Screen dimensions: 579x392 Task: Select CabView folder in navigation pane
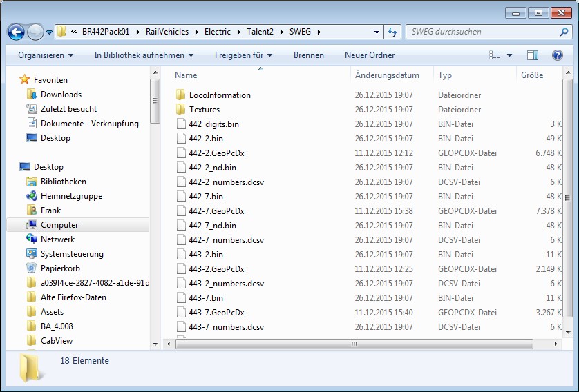[x=56, y=341]
